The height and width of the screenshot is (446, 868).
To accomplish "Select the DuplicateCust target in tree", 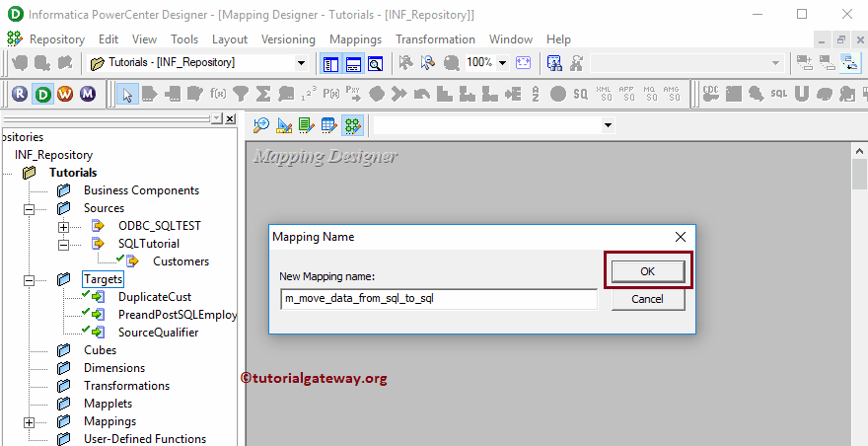I will pos(155,297).
